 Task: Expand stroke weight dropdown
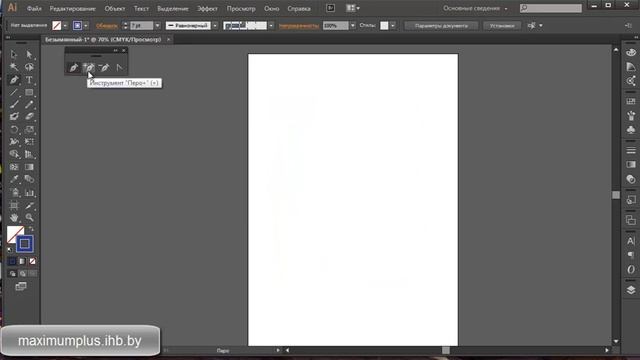pos(158,26)
